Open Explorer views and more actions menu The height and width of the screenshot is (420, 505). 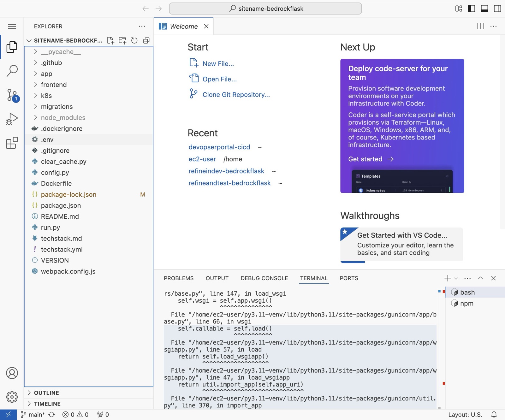142,27
